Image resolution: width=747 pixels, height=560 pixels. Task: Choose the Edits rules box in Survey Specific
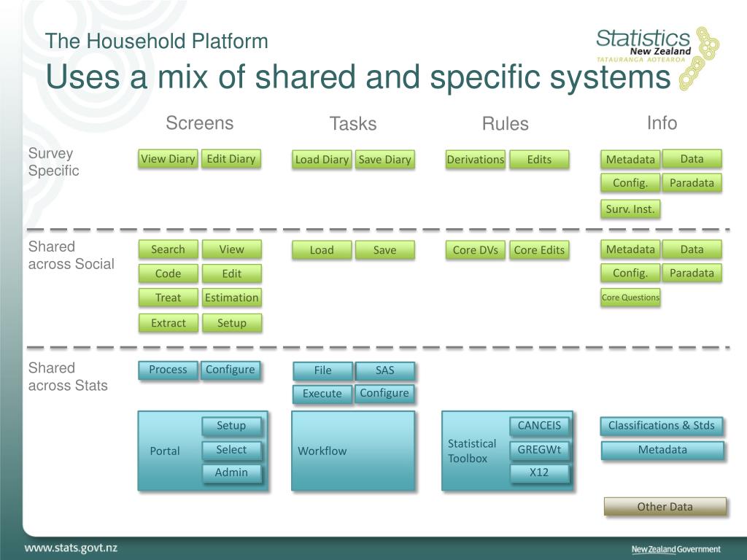pos(539,160)
